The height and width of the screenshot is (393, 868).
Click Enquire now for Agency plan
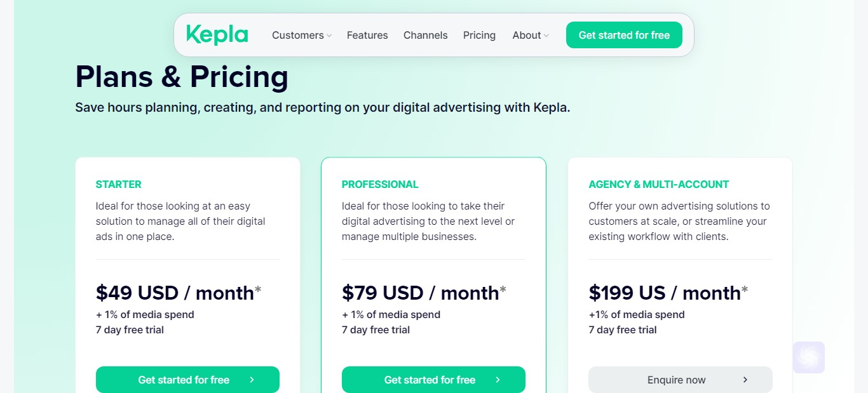(681, 380)
